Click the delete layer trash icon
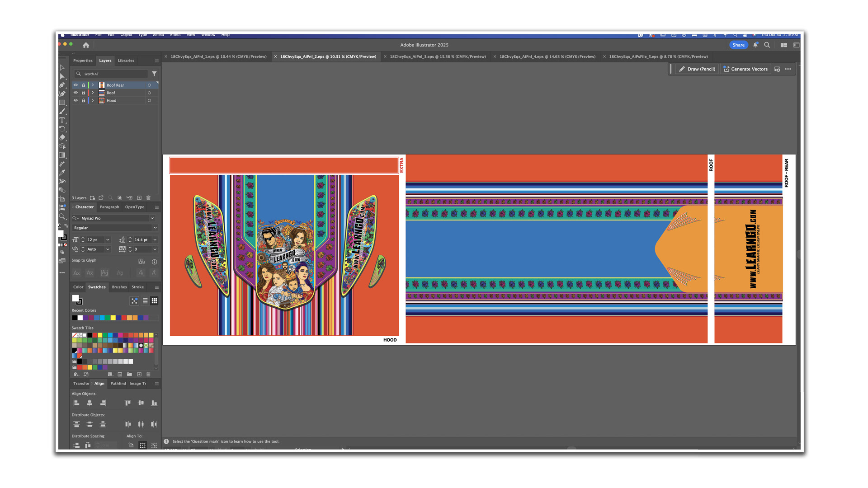Image resolution: width=868 pixels, height=488 pixels. [x=148, y=198]
